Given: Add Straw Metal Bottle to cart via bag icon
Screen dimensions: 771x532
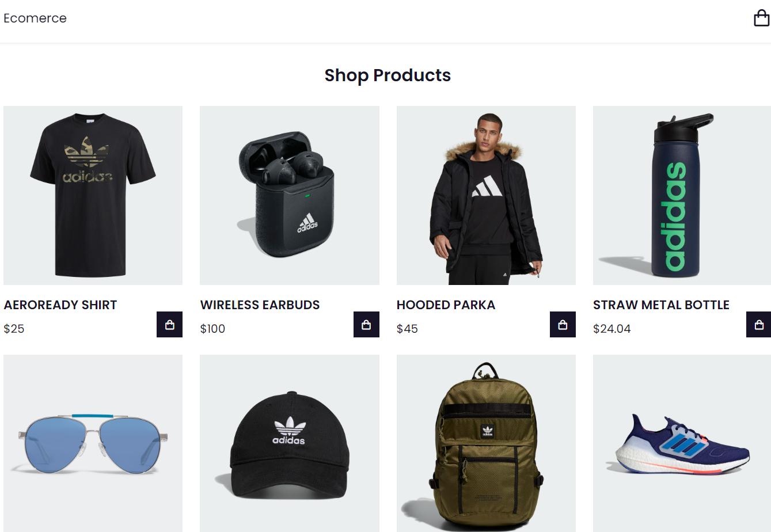Looking at the screenshot, I should coord(759,324).
